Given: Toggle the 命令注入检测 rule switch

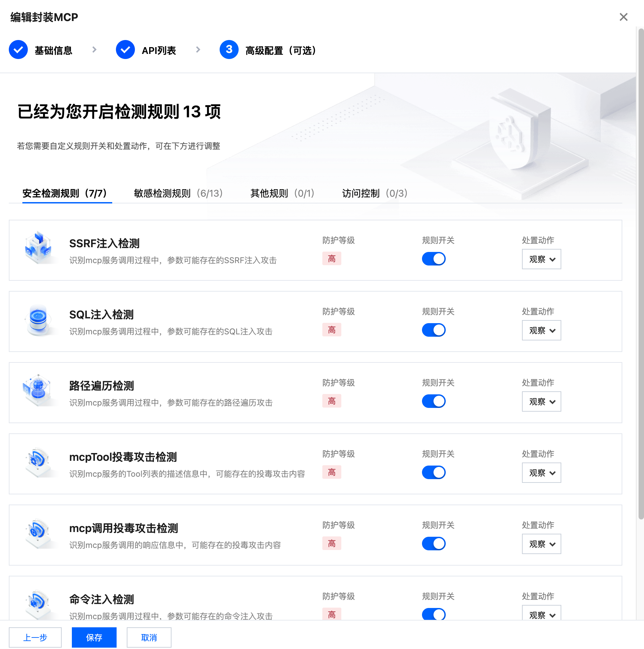Looking at the screenshot, I should click(x=434, y=614).
